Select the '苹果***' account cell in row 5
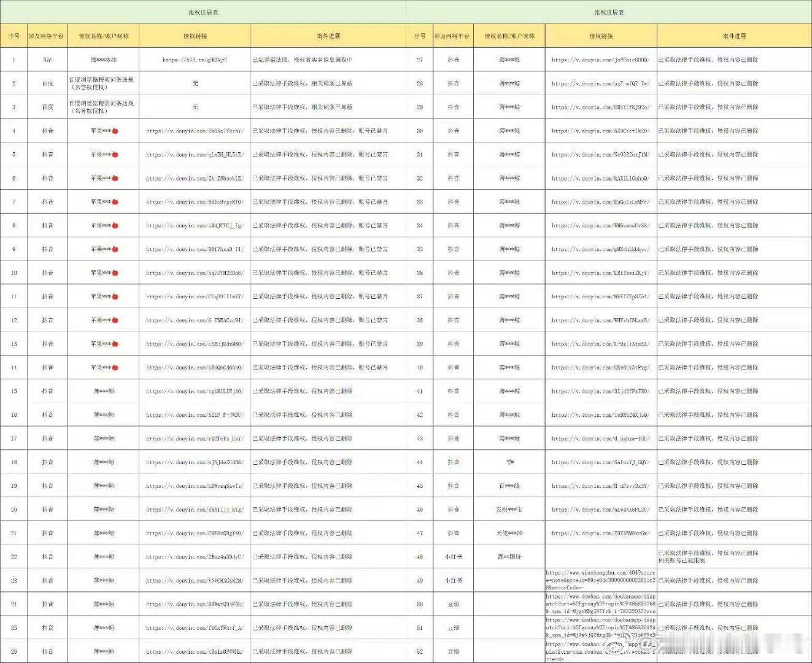The height and width of the screenshot is (663, 812). pyautogui.click(x=102, y=154)
